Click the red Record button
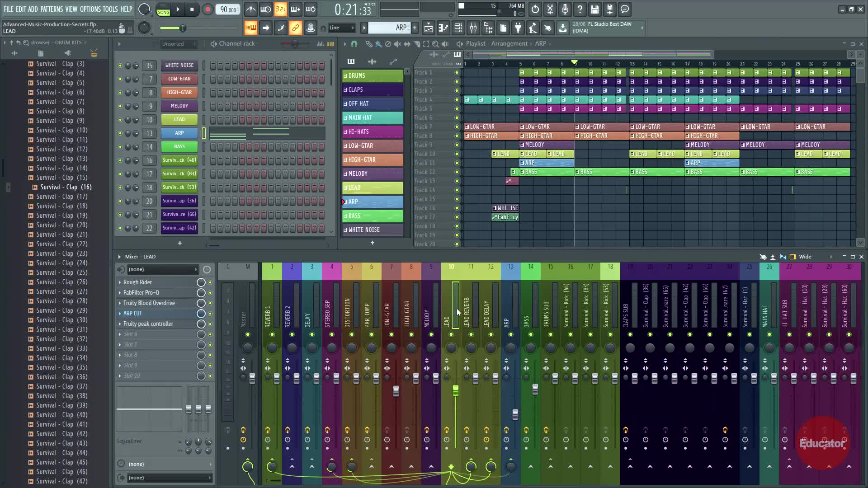Viewport: 868px width, 488px height. 208,9
